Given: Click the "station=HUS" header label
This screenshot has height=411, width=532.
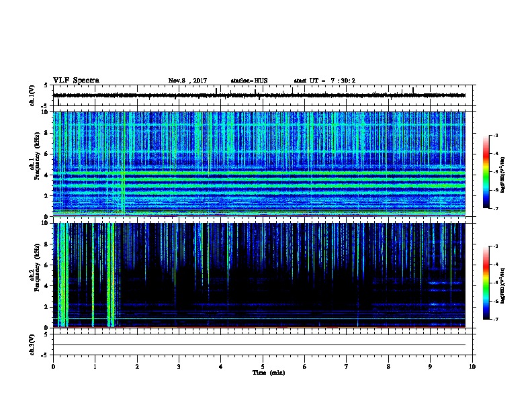Looking at the screenshot, I should click(249, 81).
